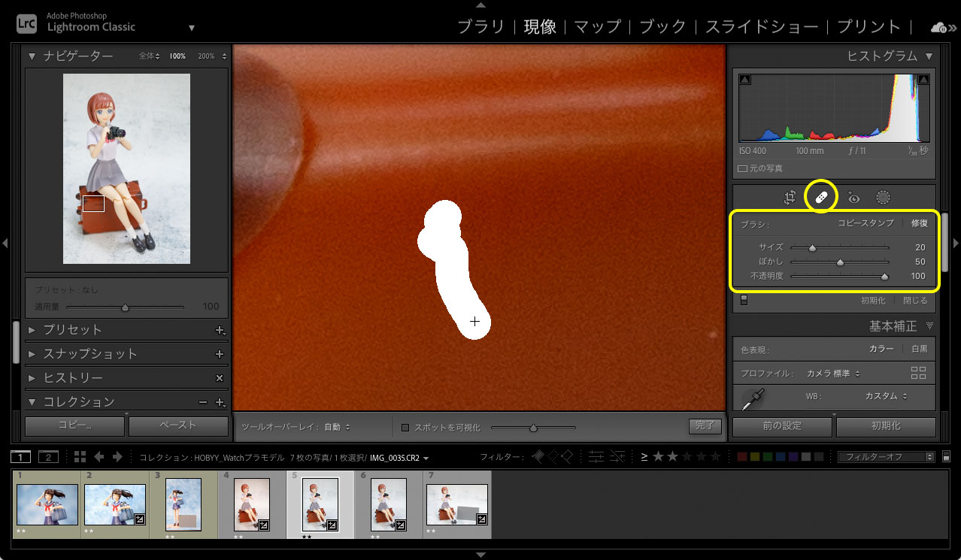The image size is (961, 560).
Task: Open the フィルターオフ filter dropdown
Action: coord(886,456)
